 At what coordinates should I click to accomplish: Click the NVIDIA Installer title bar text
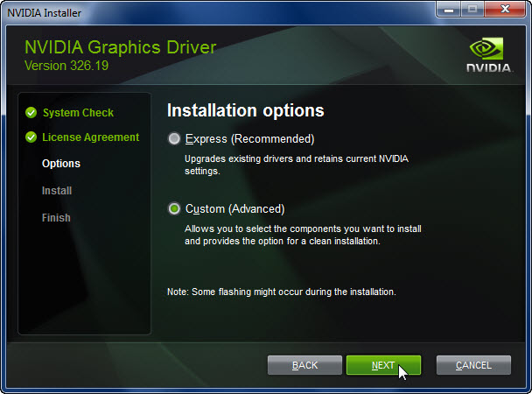(x=44, y=13)
